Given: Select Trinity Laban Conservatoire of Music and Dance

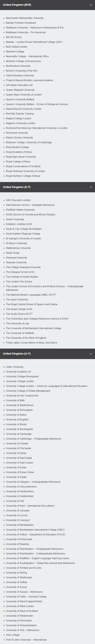Looking at the screenshot, I should click(32, 343).
